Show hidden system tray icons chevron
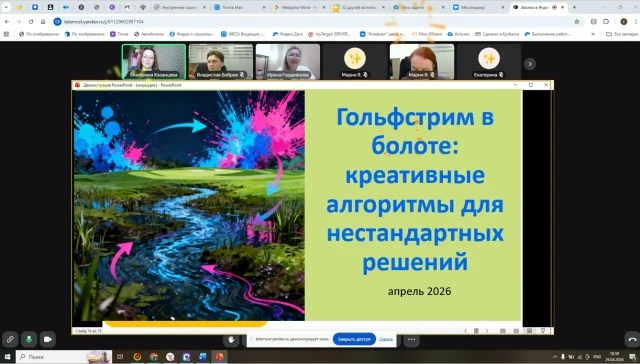The height and width of the screenshot is (364, 640). [x=554, y=357]
